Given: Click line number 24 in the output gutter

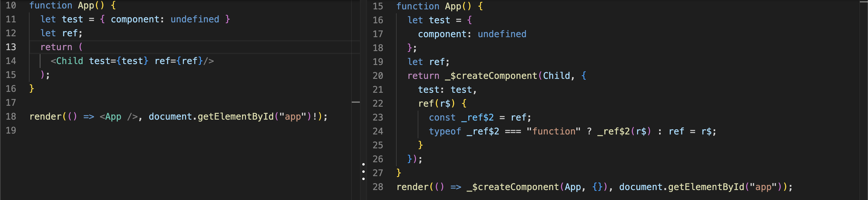Looking at the screenshot, I should point(378,131).
